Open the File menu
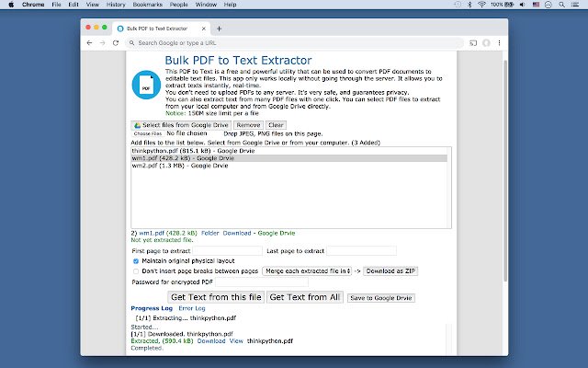The height and width of the screenshot is (368, 588). click(x=56, y=5)
